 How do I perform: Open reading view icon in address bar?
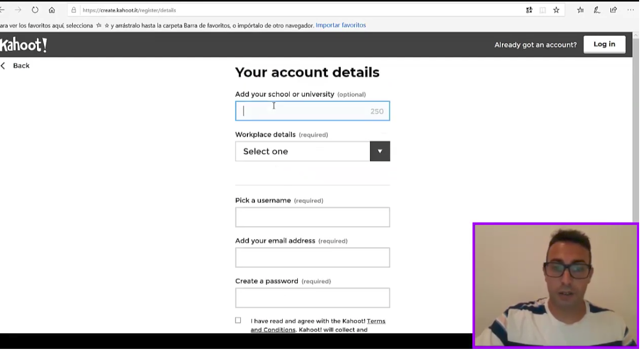coord(543,10)
